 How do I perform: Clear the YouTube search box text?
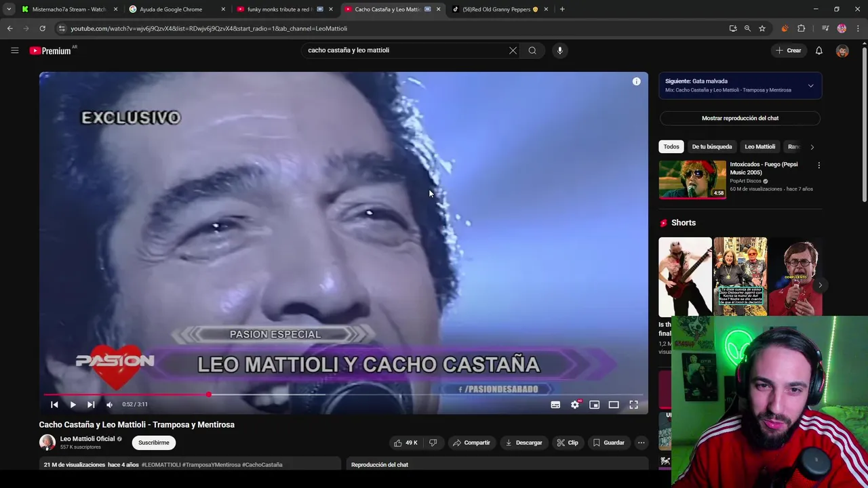point(513,50)
